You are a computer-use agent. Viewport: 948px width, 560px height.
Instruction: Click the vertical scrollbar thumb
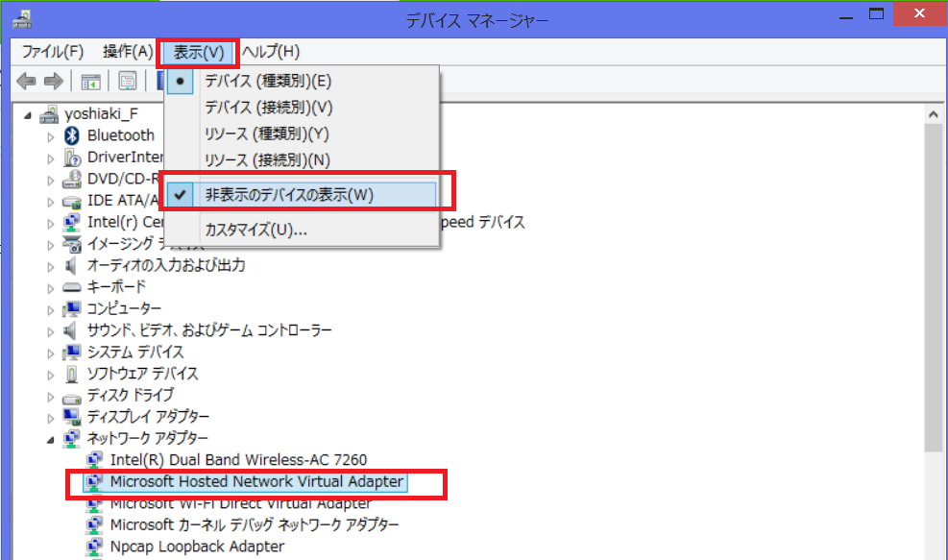(x=934, y=287)
